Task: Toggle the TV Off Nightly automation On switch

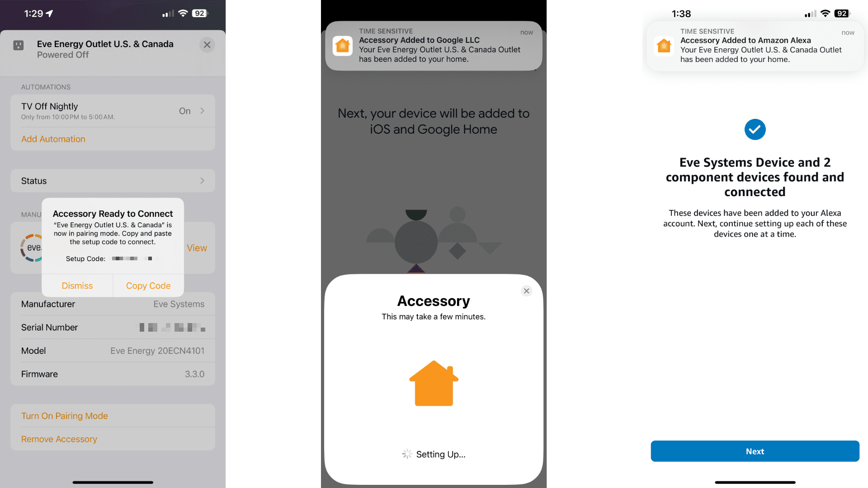Action: pos(185,109)
